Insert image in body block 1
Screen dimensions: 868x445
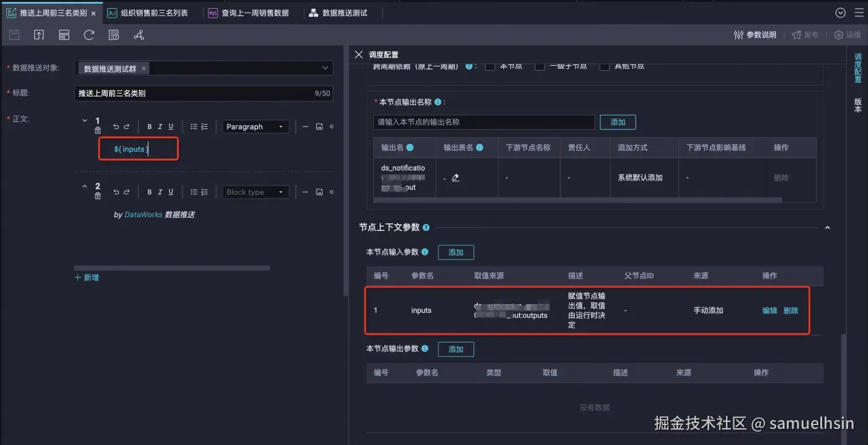[x=319, y=127]
